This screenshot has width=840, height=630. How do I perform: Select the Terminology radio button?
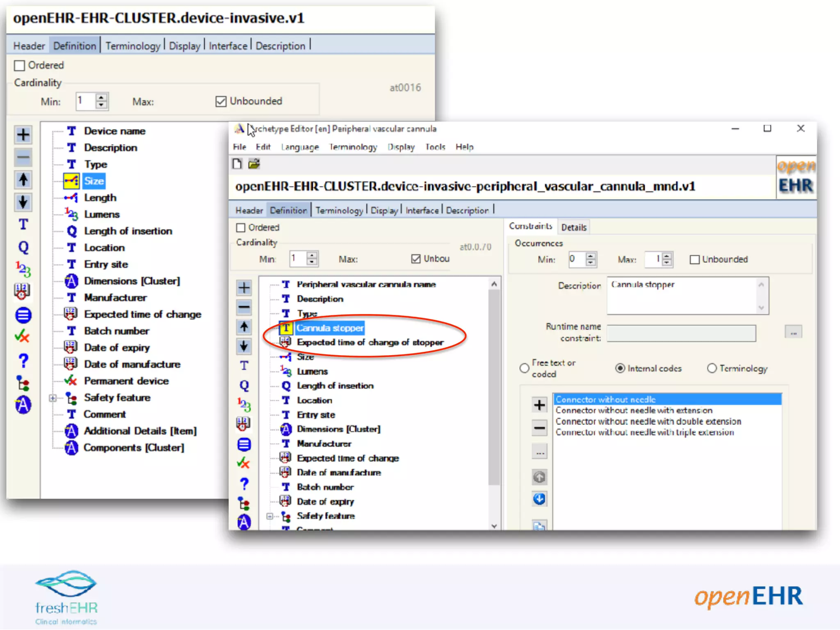coord(712,368)
